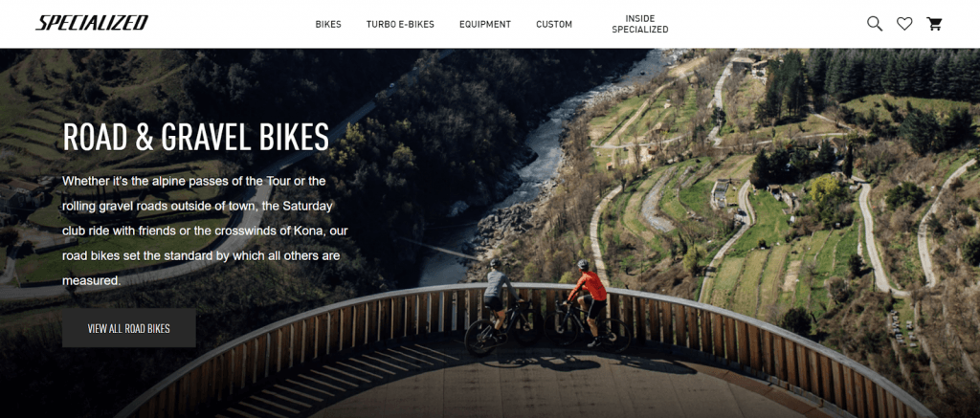
Task: Click the VIEW ALL ROAD BIKES button
Action: (129, 328)
